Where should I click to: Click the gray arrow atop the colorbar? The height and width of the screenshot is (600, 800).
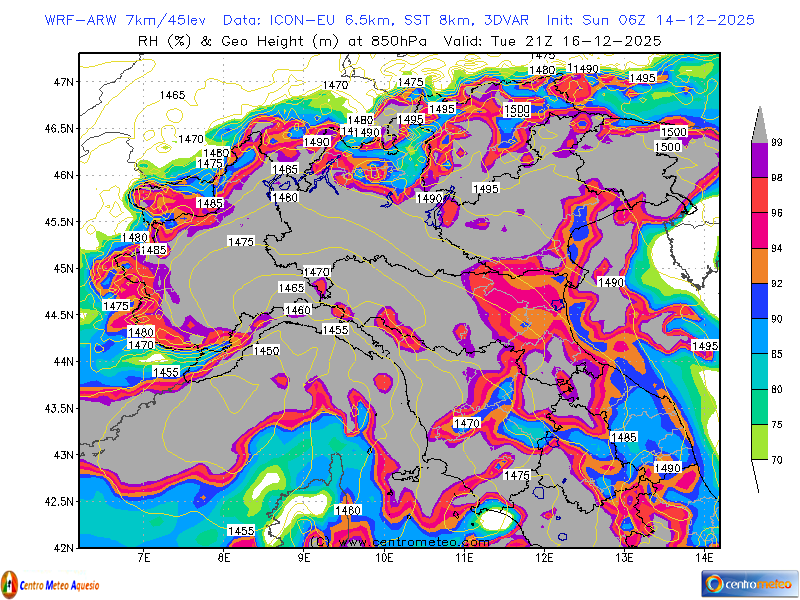coord(762,125)
